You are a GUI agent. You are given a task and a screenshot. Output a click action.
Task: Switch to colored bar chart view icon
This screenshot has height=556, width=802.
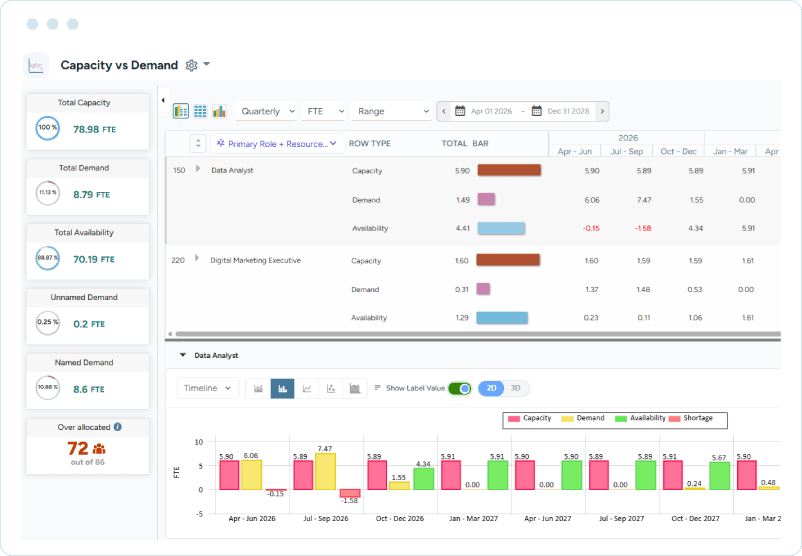219,111
